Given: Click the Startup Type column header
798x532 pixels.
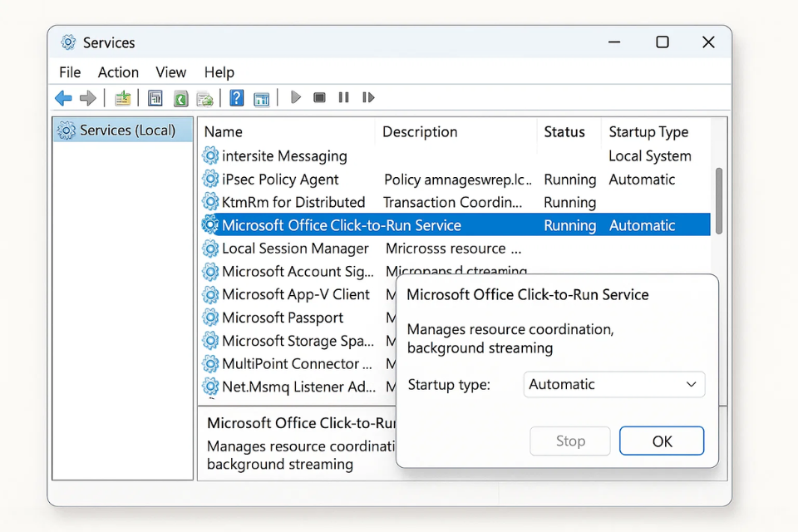Looking at the screenshot, I should [x=648, y=131].
